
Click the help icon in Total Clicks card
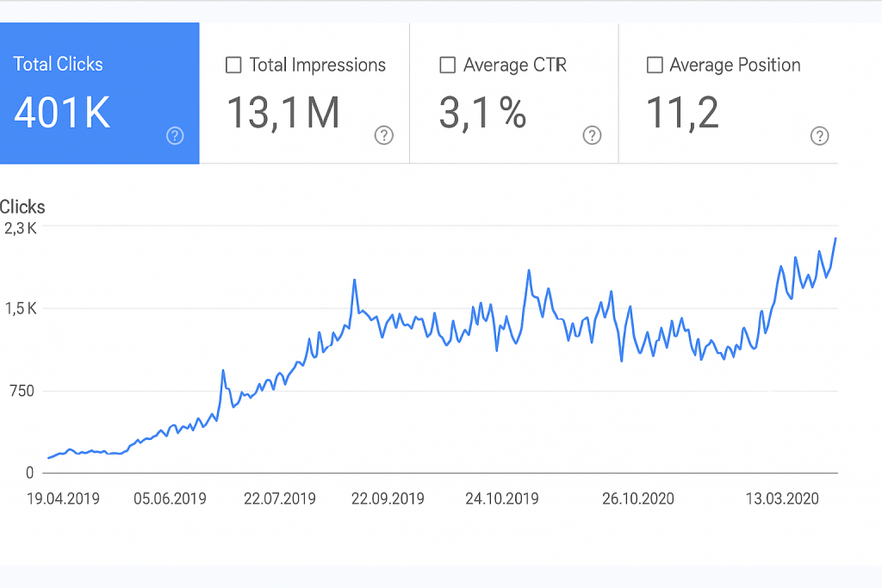click(175, 135)
